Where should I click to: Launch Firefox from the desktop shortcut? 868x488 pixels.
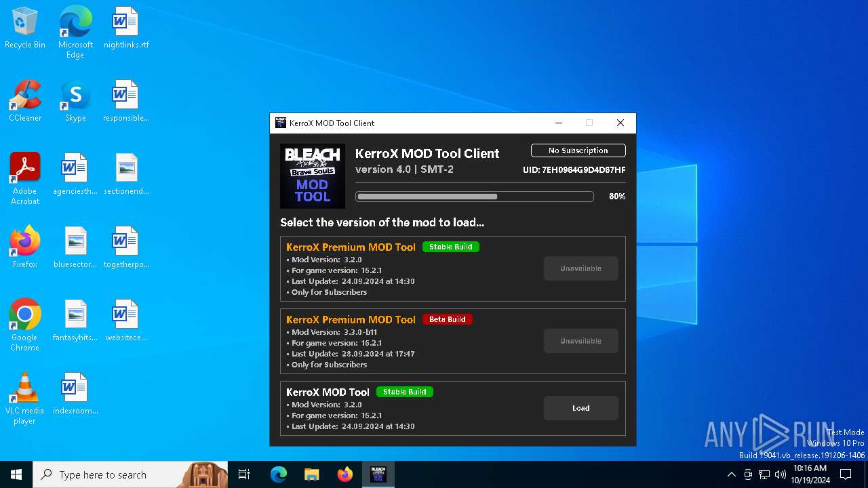25,248
